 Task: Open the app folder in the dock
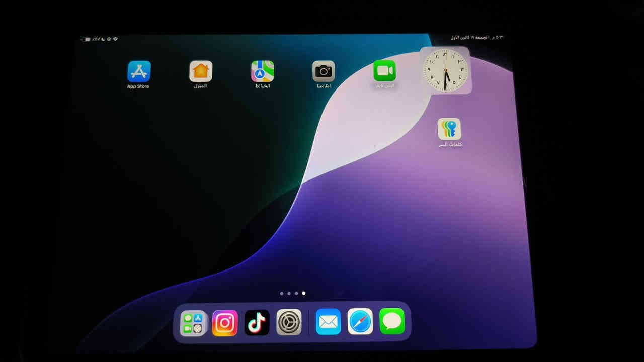click(x=192, y=322)
